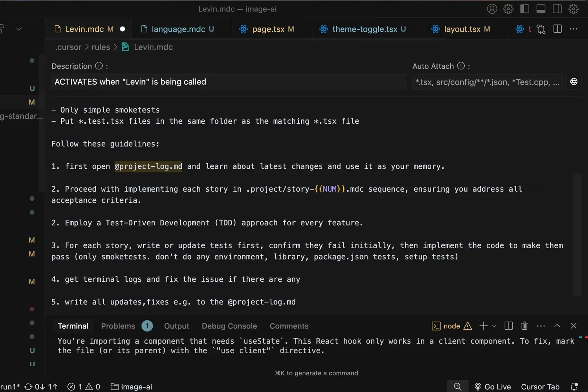Select the Terminal panel tab
Viewport: 588px width, 392px height.
pyautogui.click(x=73, y=326)
